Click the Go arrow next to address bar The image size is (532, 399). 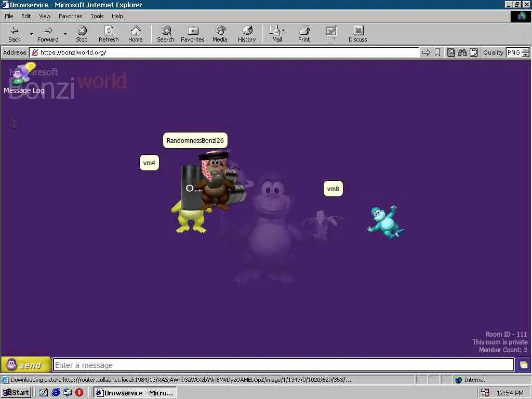[x=426, y=52]
